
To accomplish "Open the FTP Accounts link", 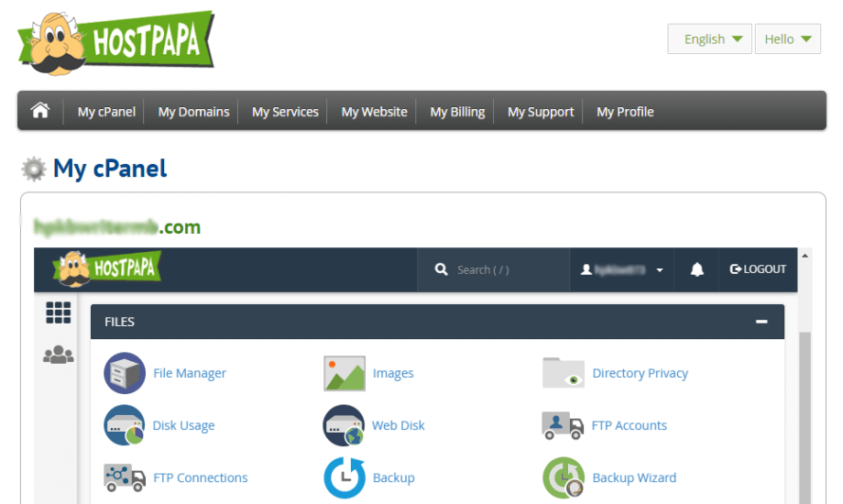I will 629,425.
